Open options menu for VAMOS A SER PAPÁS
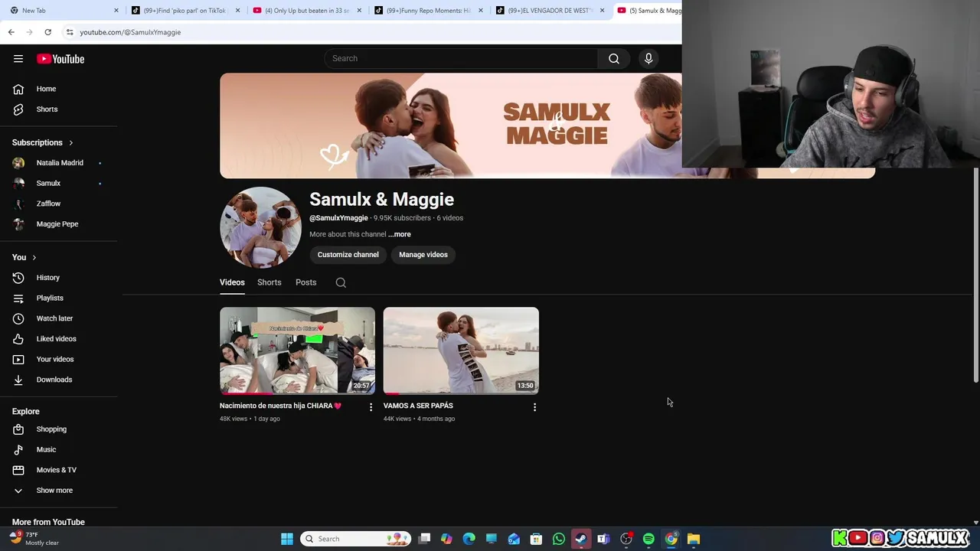 (x=534, y=407)
